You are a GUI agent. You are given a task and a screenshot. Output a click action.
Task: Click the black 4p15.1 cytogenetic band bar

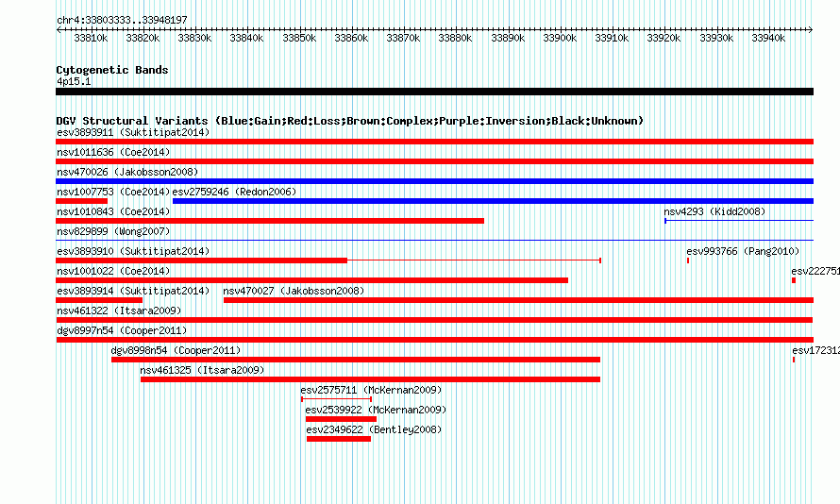click(434, 92)
